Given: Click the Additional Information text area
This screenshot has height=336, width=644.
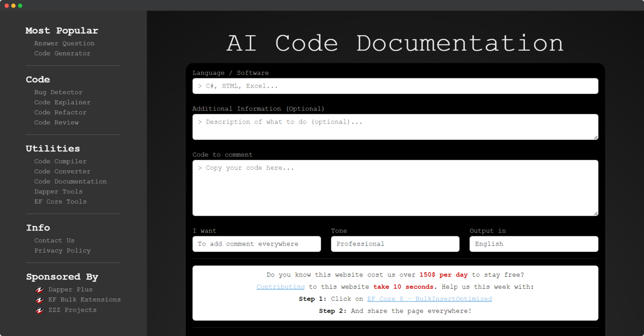Looking at the screenshot, I should pyautogui.click(x=395, y=127).
